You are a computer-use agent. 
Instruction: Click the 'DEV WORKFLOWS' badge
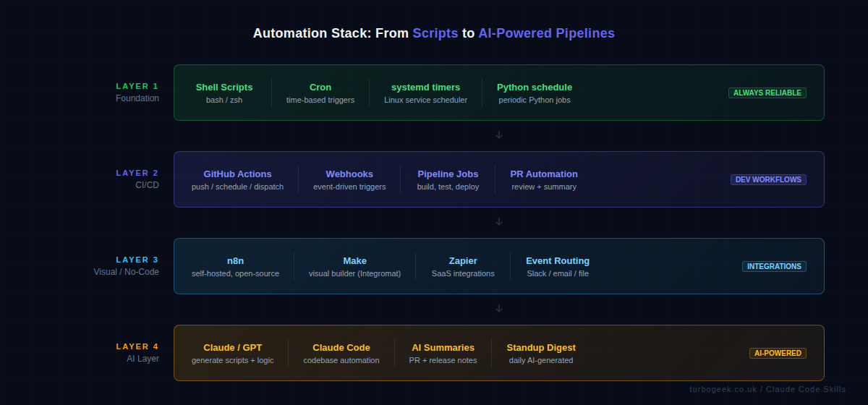[x=768, y=179]
